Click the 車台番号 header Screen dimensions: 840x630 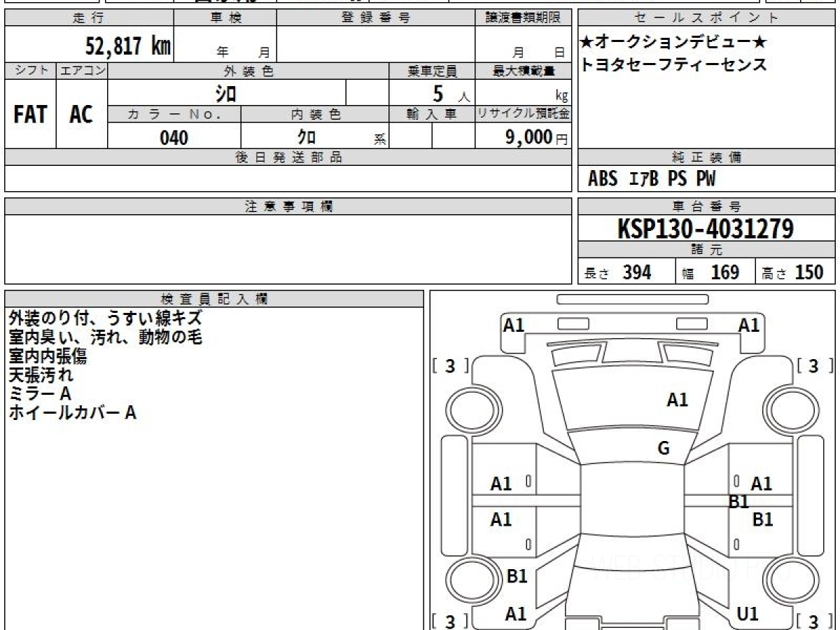pyautogui.click(x=707, y=206)
